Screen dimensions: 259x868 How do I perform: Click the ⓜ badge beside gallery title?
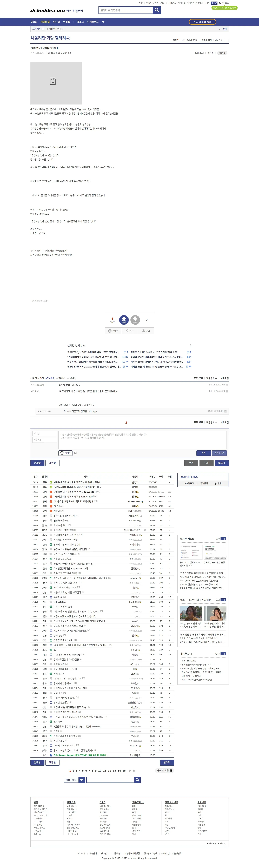[68, 38]
